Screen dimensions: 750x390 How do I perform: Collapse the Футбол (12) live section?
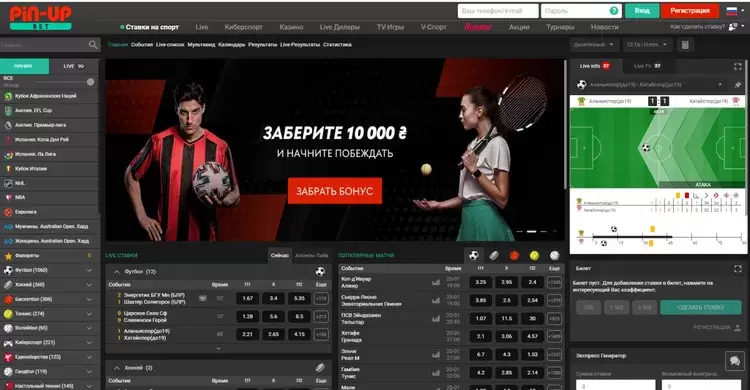tap(117, 272)
